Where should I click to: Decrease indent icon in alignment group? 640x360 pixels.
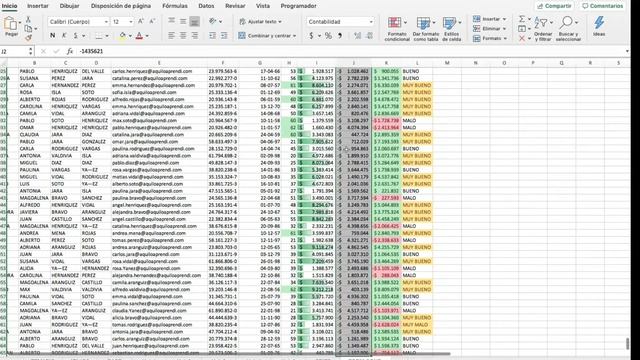[x=213, y=36]
